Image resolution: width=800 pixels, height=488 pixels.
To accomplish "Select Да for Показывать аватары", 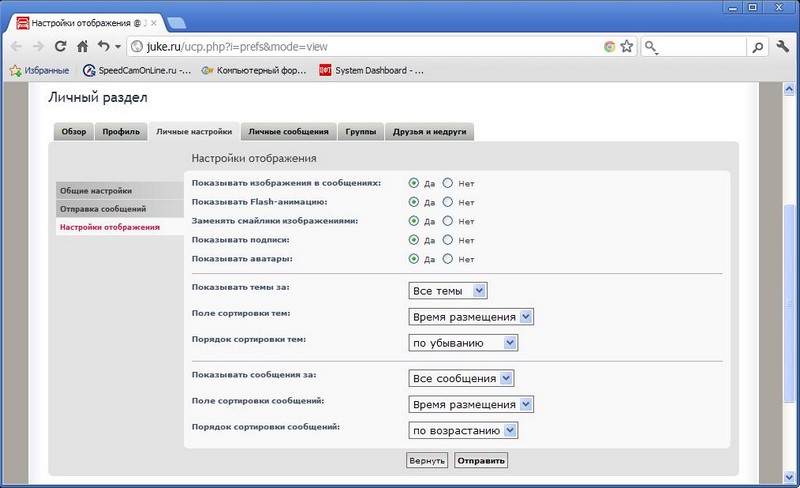I will point(414,258).
